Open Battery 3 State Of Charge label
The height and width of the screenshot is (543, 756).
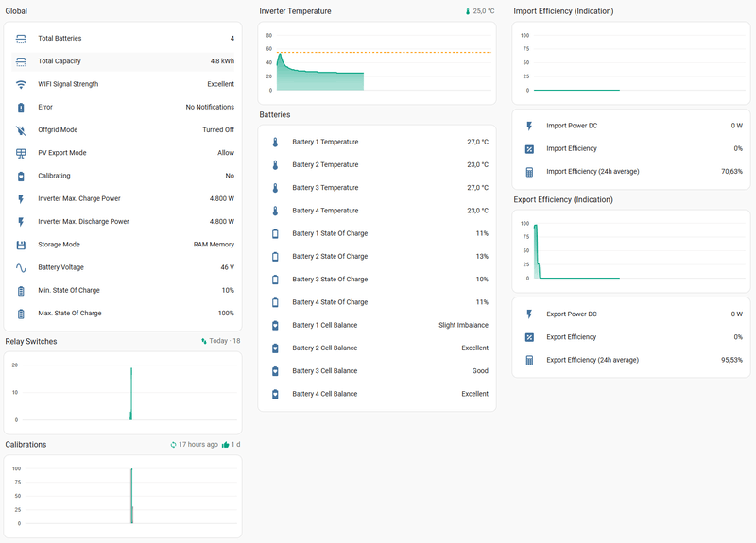(330, 279)
